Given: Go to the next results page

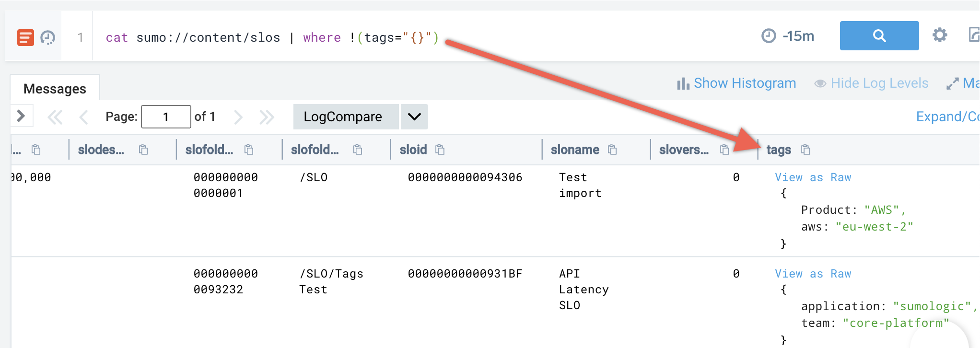Looking at the screenshot, I should (238, 117).
